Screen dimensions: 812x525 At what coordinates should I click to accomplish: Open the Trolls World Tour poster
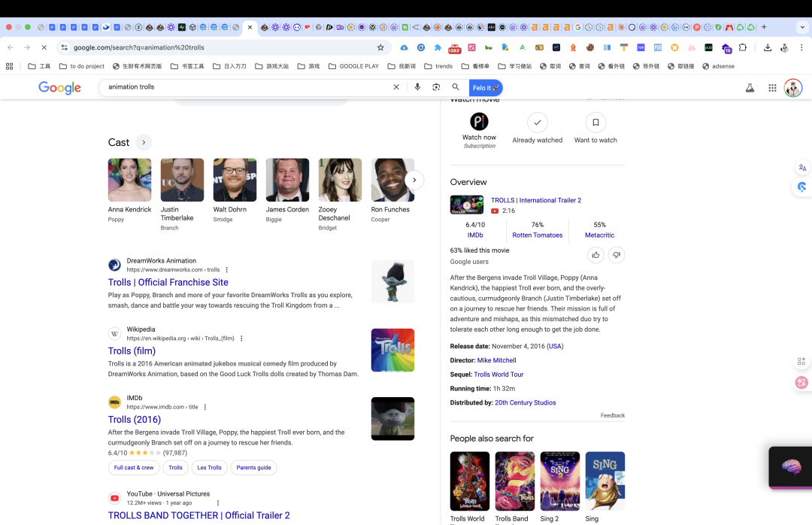click(470, 481)
